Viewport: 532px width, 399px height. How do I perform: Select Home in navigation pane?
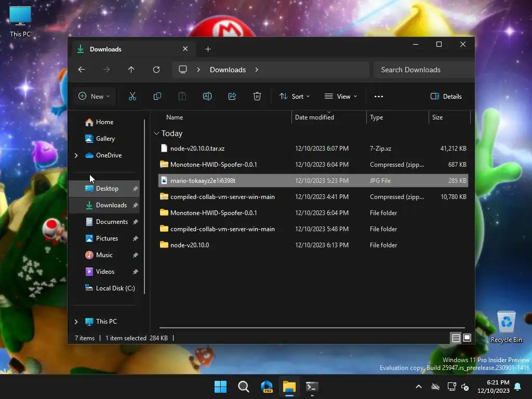tap(104, 122)
